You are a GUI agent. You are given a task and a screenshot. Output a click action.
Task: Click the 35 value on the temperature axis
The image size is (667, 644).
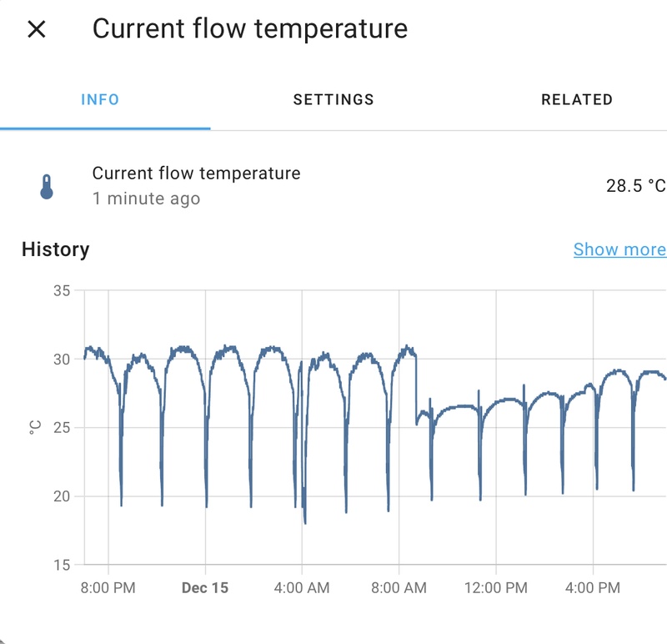[62, 290]
